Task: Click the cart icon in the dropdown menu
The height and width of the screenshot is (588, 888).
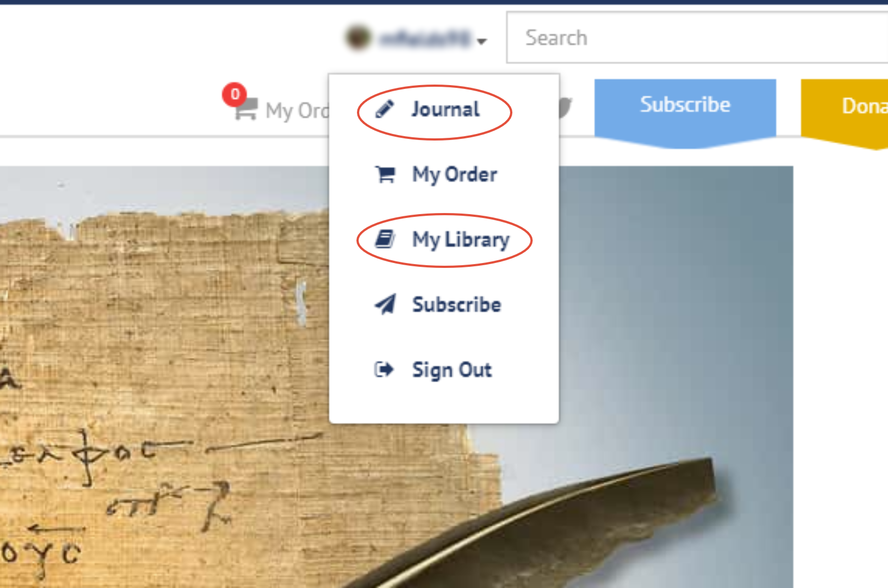Action: point(385,175)
